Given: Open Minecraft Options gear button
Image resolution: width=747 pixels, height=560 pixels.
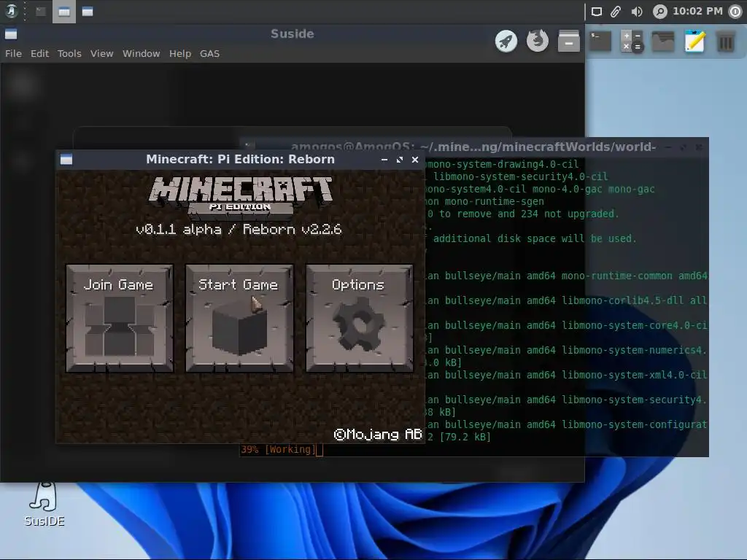Looking at the screenshot, I should pos(359,318).
